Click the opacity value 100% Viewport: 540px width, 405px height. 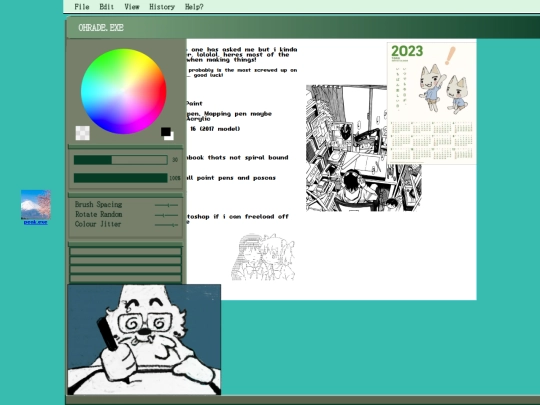pos(175,178)
